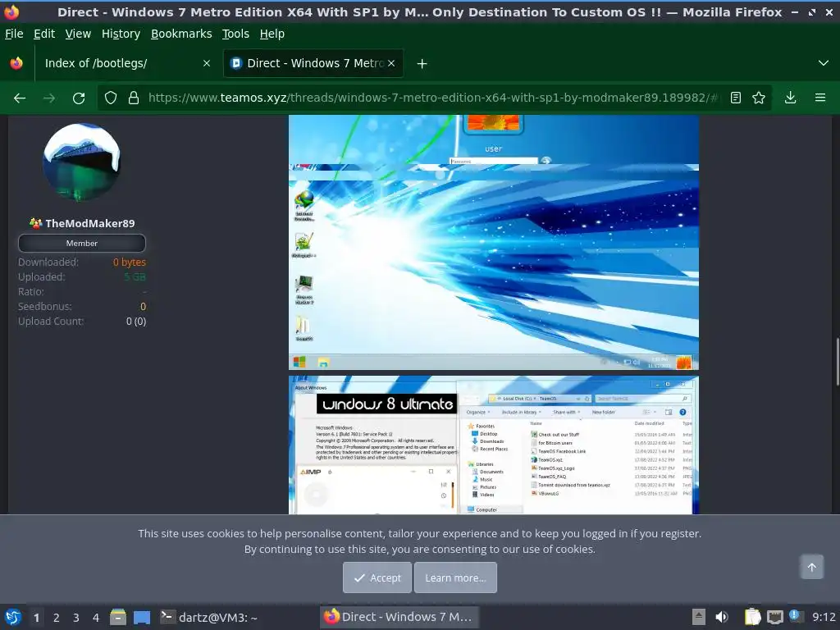Focus the URL address bar
The image size is (840, 630).
click(433, 98)
